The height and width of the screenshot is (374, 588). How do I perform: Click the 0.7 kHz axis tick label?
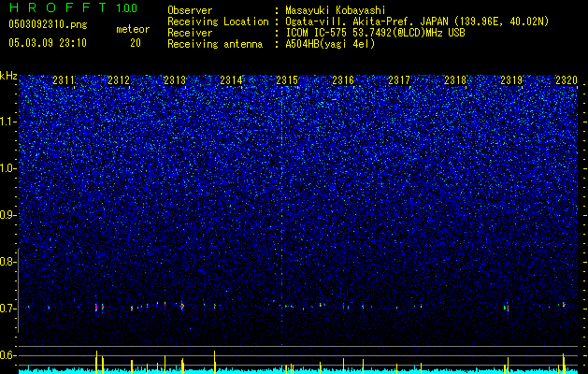7,309
